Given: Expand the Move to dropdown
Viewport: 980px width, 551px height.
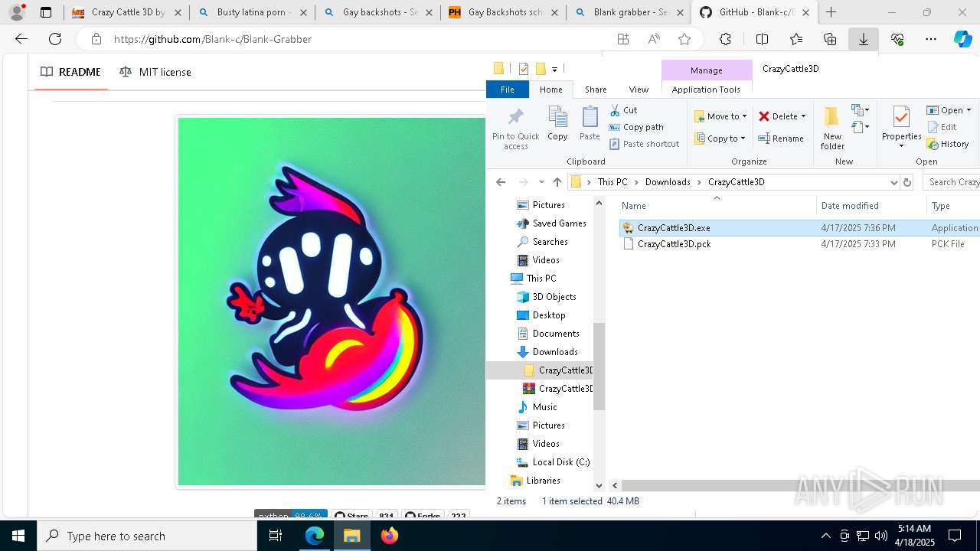Looking at the screenshot, I should coord(744,116).
